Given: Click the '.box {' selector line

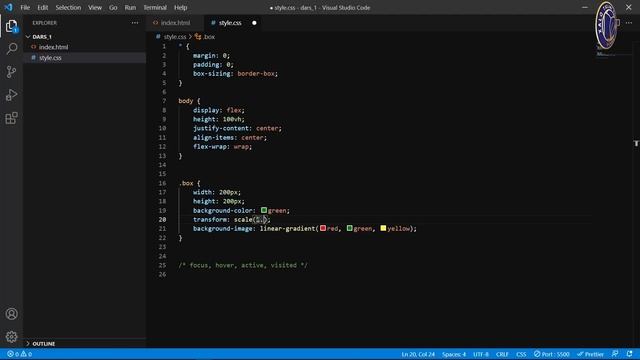Looking at the screenshot, I should (x=189, y=183).
